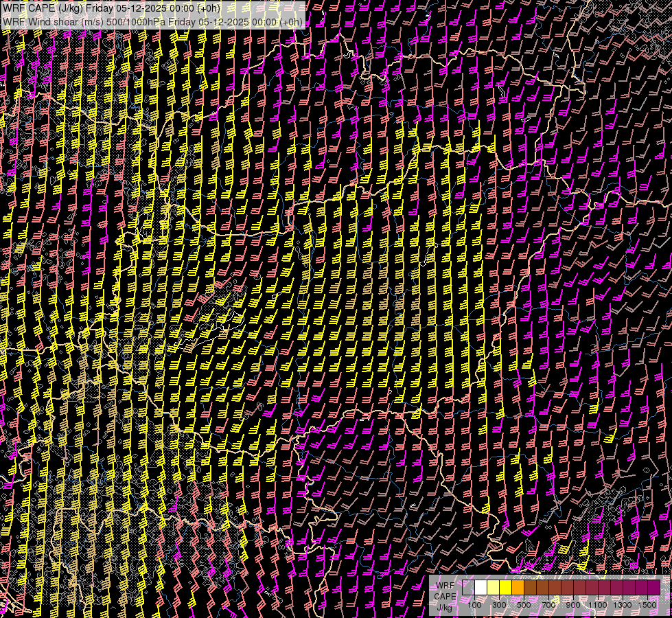Click the legend label '900'

[573, 605]
